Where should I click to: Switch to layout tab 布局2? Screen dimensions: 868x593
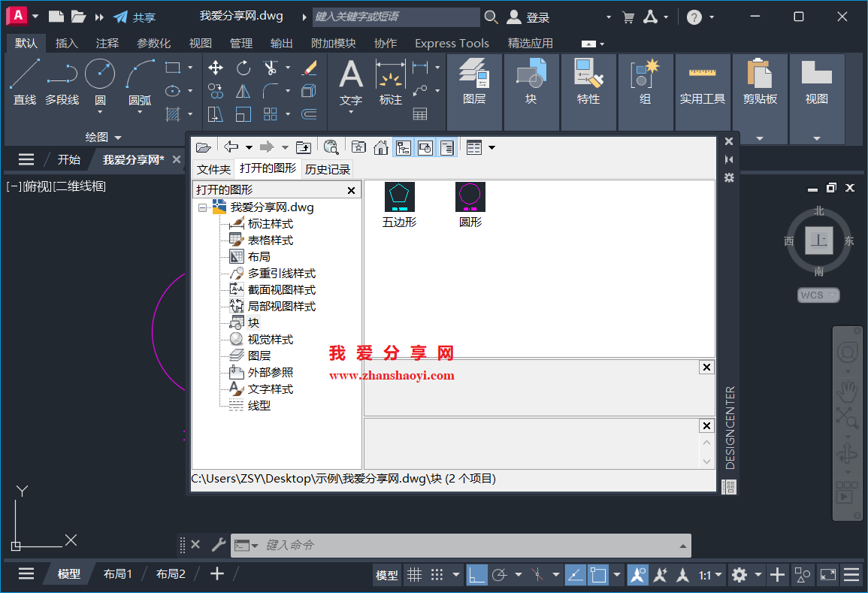tap(171, 574)
